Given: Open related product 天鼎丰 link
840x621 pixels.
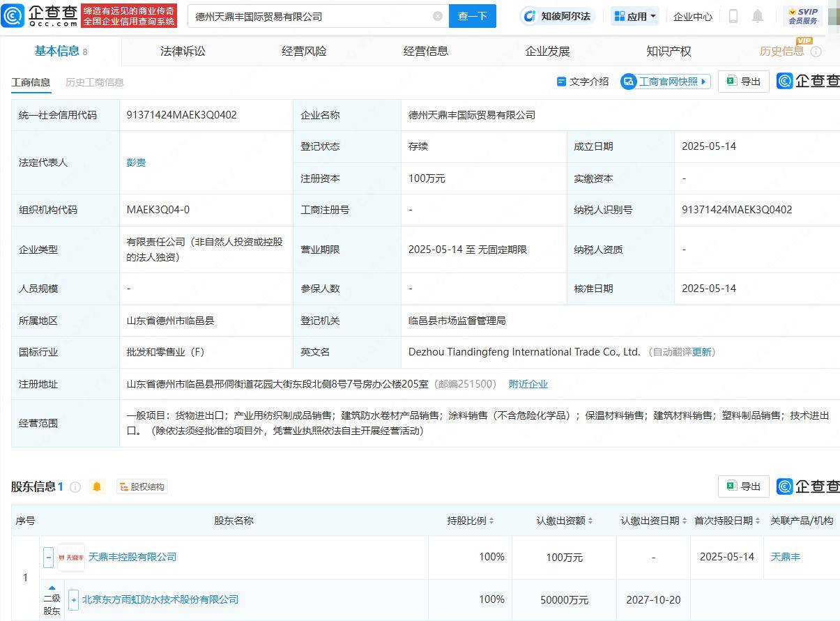Looking at the screenshot, I should [785, 557].
